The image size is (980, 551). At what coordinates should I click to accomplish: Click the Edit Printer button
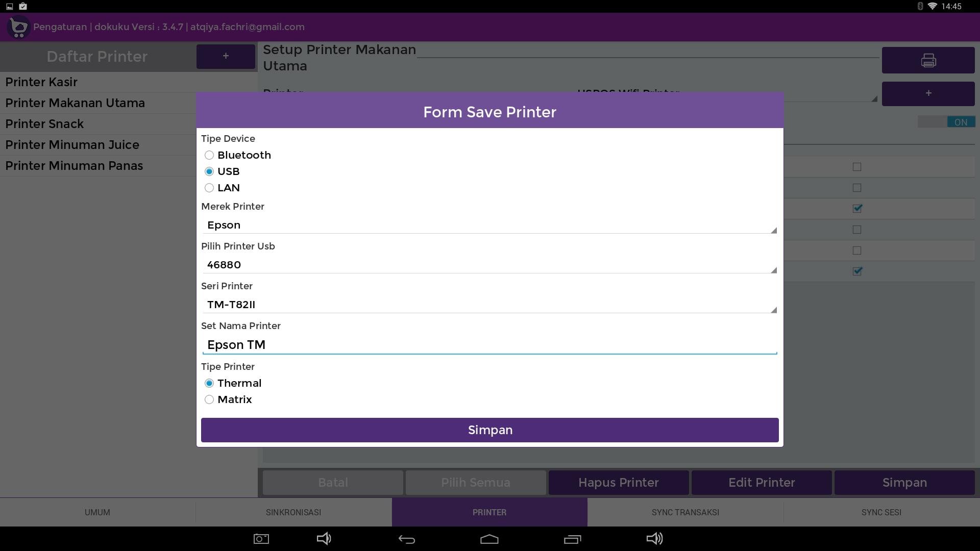761,483
